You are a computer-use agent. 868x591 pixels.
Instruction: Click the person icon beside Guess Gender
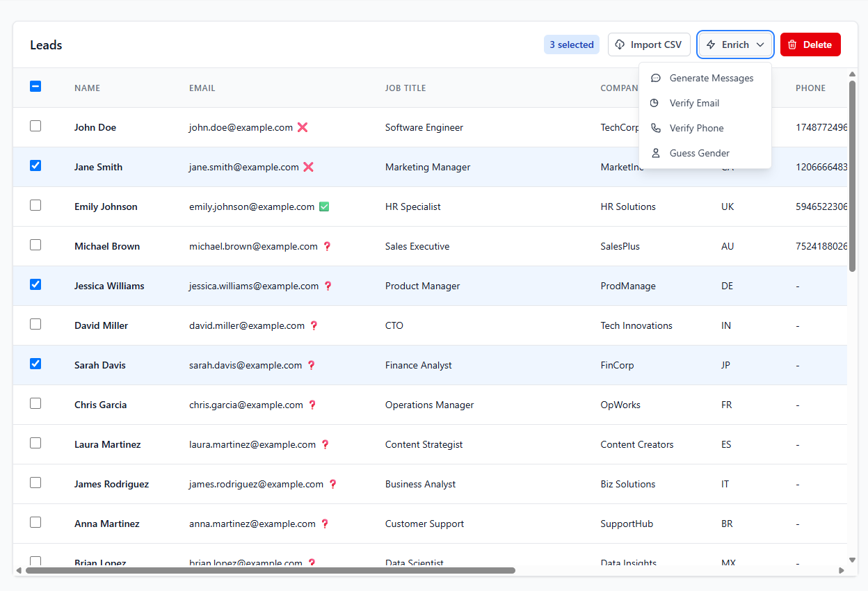[x=655, y=153]
